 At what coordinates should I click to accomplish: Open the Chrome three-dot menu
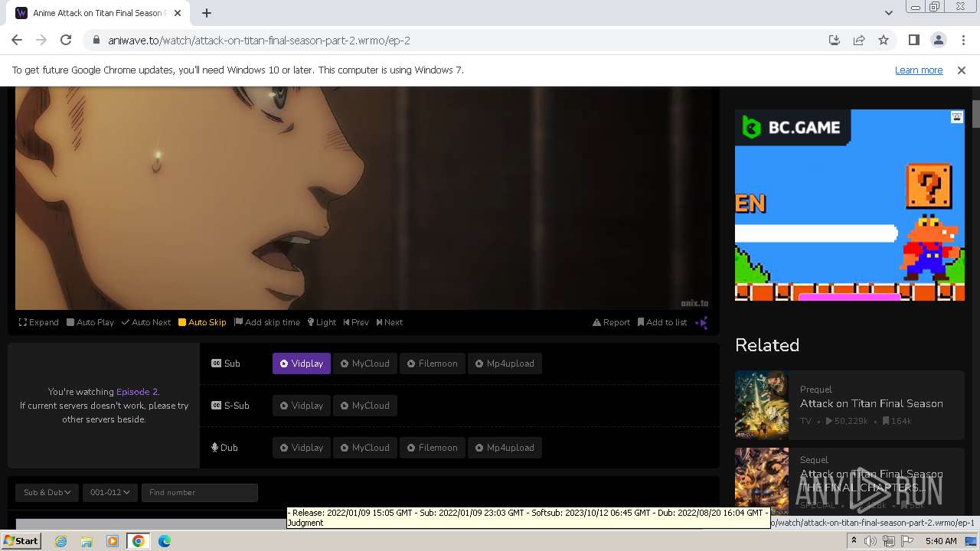[962, 41]
